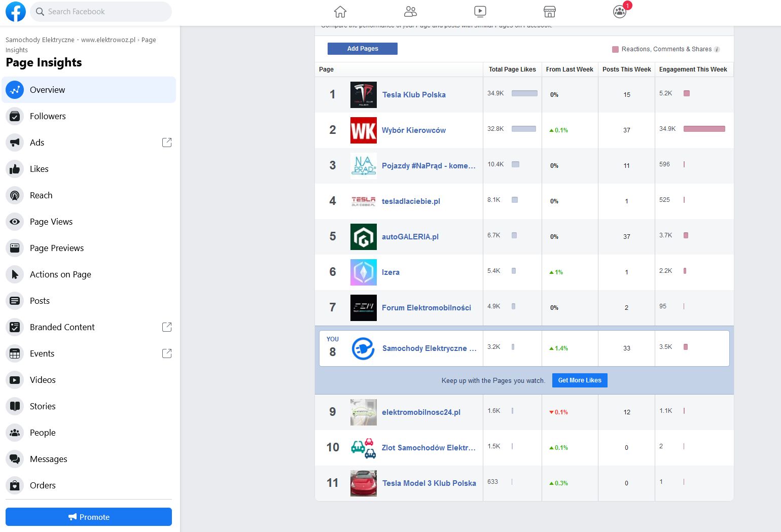Click the Reactions, Comments & Shares legend swatch
The height and width of the screenshot is (532, 781).
[615, 49]
